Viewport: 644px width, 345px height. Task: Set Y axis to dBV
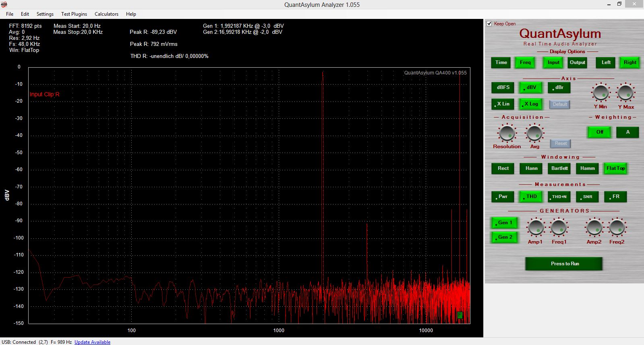[x=531, y=87]
